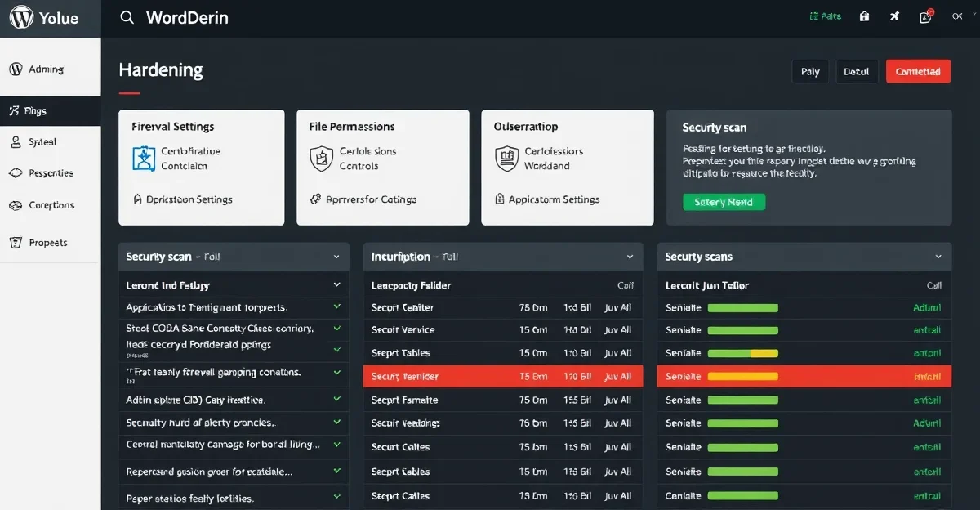Select Flings in the sidebar

(x=51, y=110)
